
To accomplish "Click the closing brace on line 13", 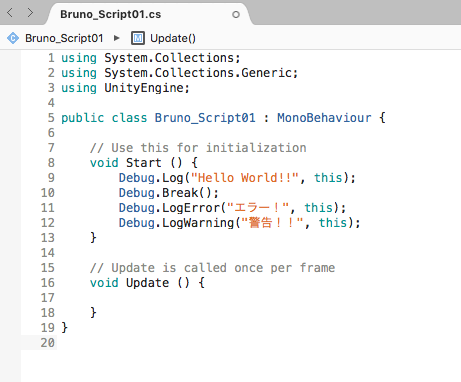I will [x=93, y=238].
